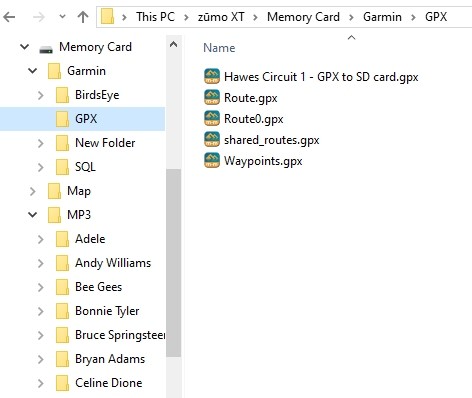Click the Map folder icon
This screenshot has height=398, width=472.
click(x=54, y=191)
